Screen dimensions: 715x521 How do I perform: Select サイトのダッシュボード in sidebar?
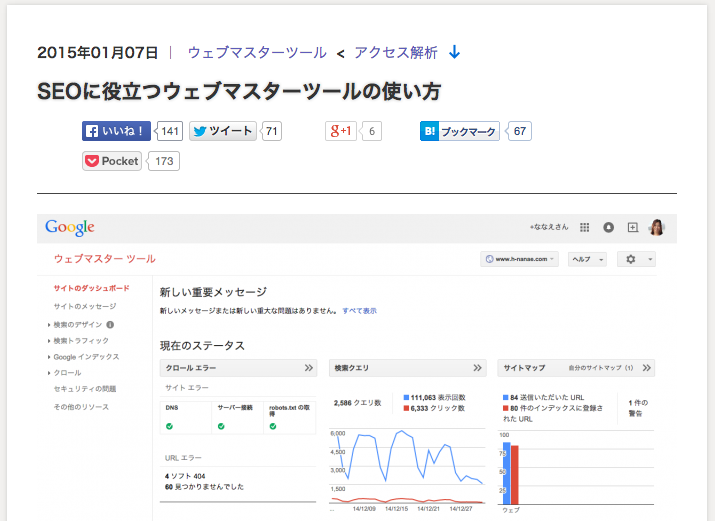(x=91, y=288)
